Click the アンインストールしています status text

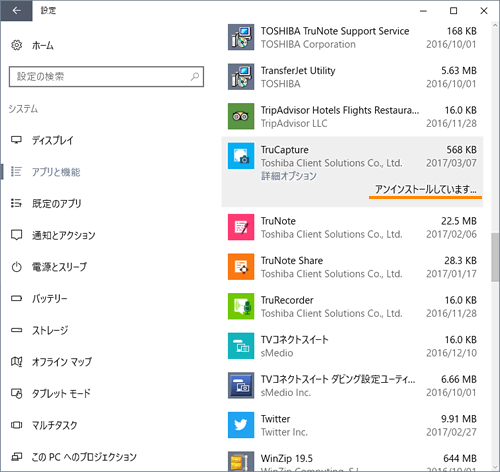click(x=426, y=189)
